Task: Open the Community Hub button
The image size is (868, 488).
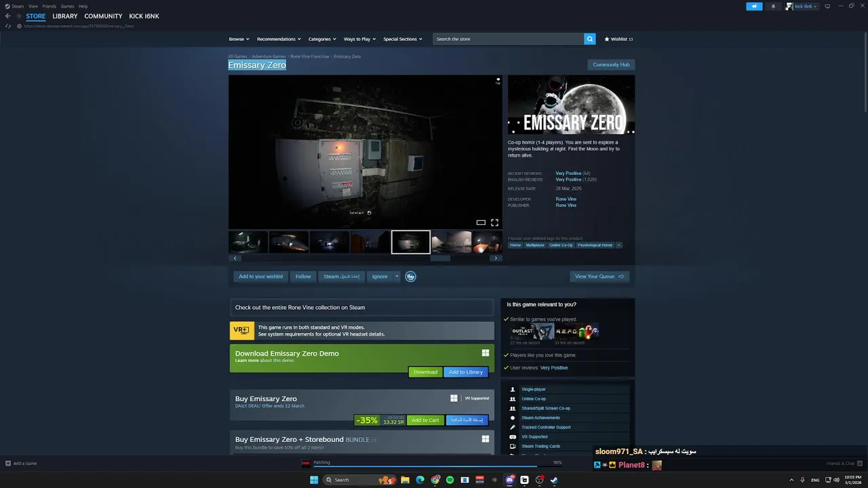Action: [611, 65]
